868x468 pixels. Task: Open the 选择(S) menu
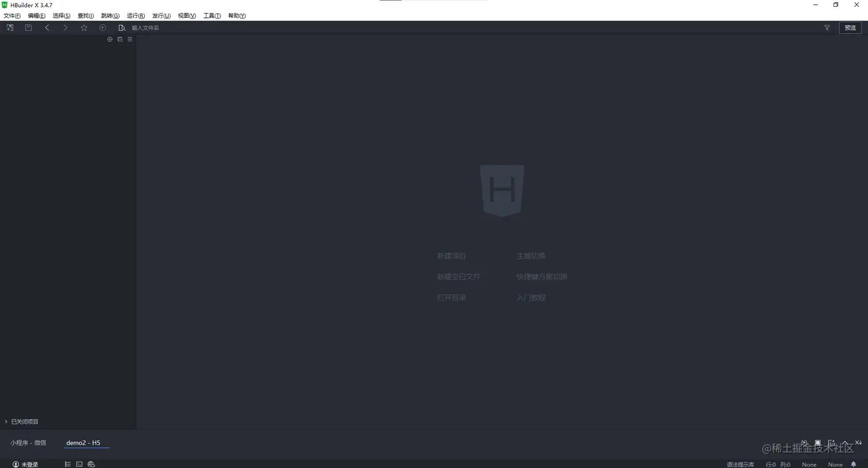[61, 16]
